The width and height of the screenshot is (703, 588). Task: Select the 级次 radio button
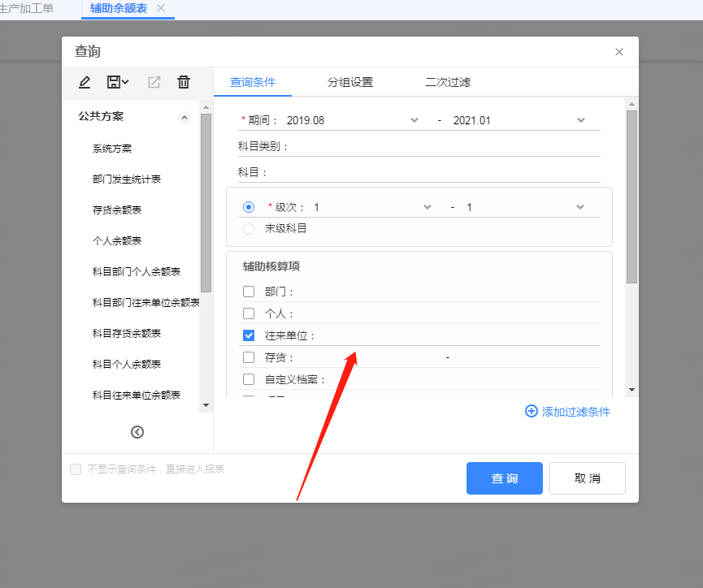[249, 207]
